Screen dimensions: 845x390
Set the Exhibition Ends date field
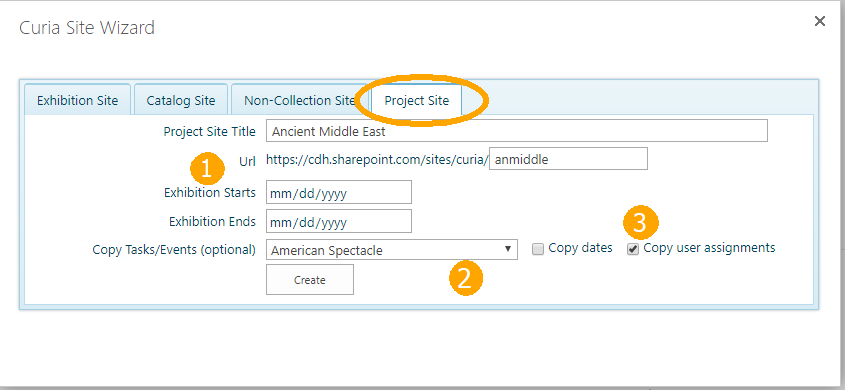point(339,221)
